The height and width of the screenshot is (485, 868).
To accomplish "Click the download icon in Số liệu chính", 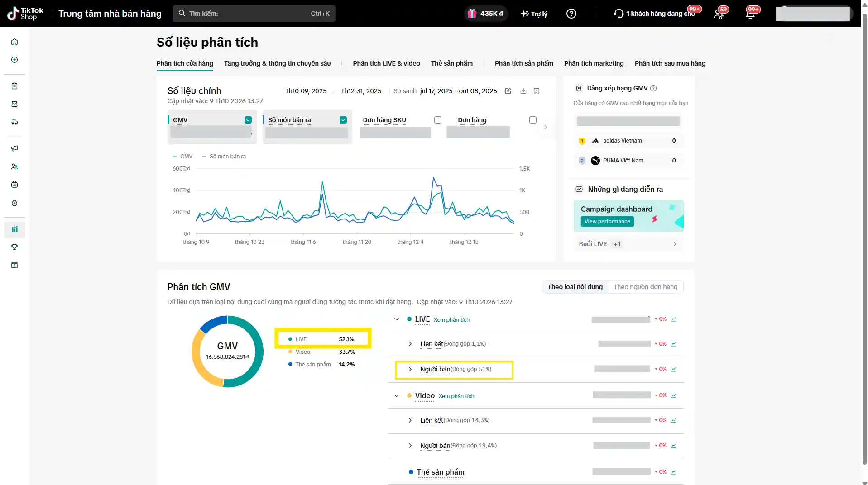I will [x=523, y=91].
